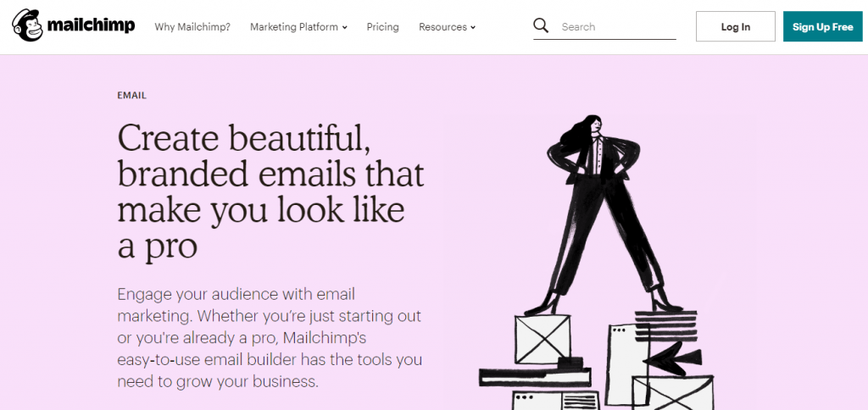Click the paragraph starting 'Engage your audience'
This screenshot has width=868, height=410.
(270, 337)
